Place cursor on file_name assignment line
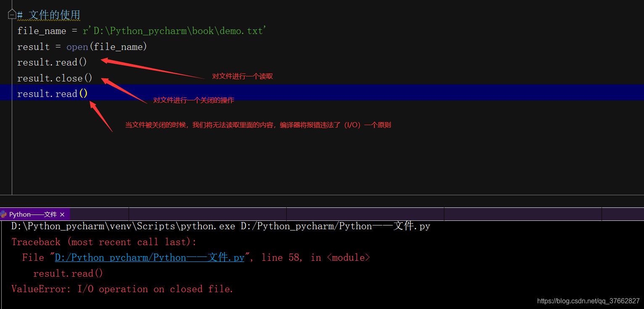Image resolution: width=644 pixels, height=309 pixels. pos(142,31)
